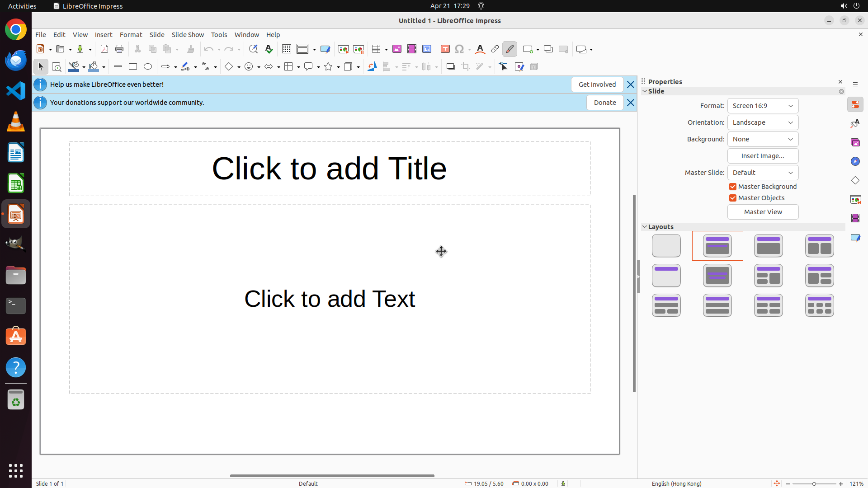Viewport: 868px width, 488px height.
Task: Adjust the zoom slider in status bar
Action: click(814, 484)
